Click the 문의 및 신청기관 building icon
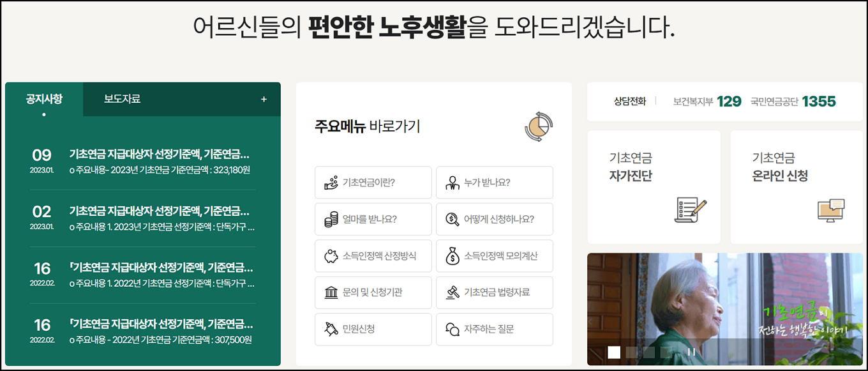The width and height of the screenshot is (868, 371). click(x=331, y=292)
